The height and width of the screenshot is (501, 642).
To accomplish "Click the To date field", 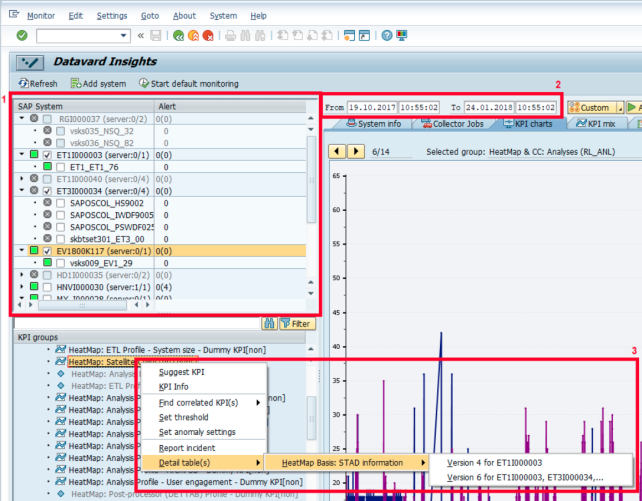I will [489, 108].
